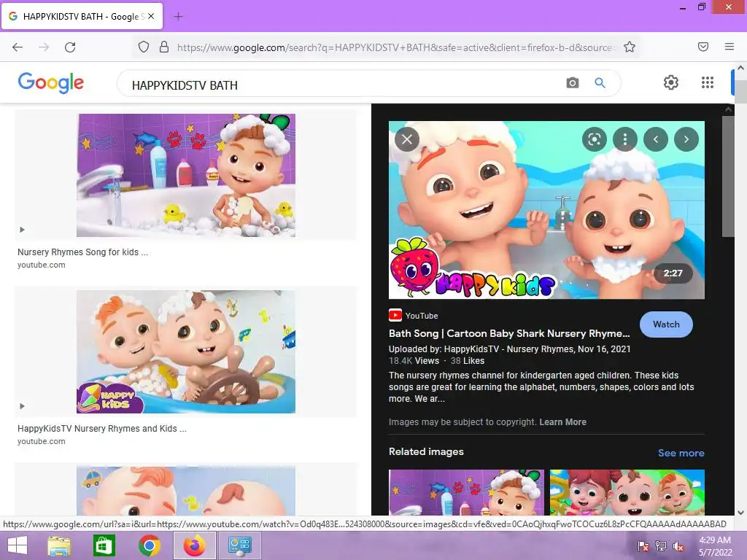Open File Explorer from the taskbar
This screenshot has width=747, height=560.
[x=58, y=545]
